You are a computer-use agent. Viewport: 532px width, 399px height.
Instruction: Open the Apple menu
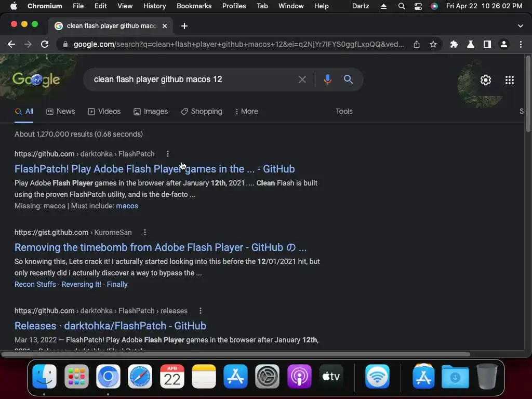tap(14, 6)
